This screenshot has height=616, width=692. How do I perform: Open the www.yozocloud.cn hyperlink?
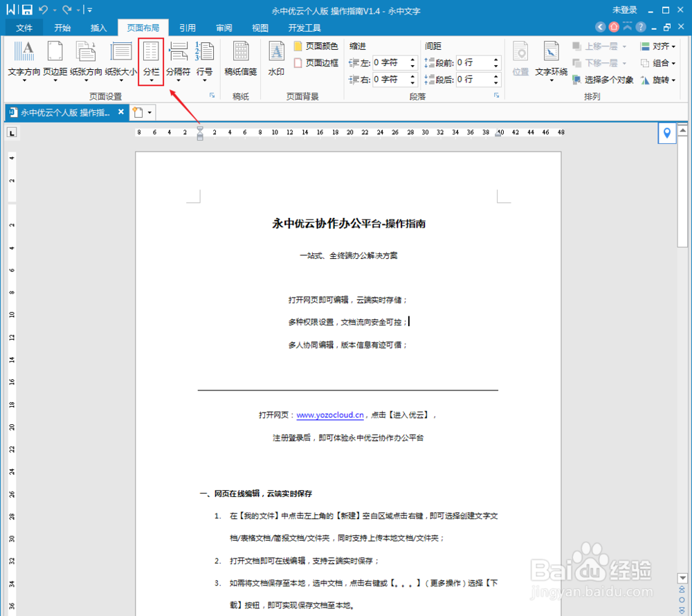pyautogui.click(x=330, y=415)
